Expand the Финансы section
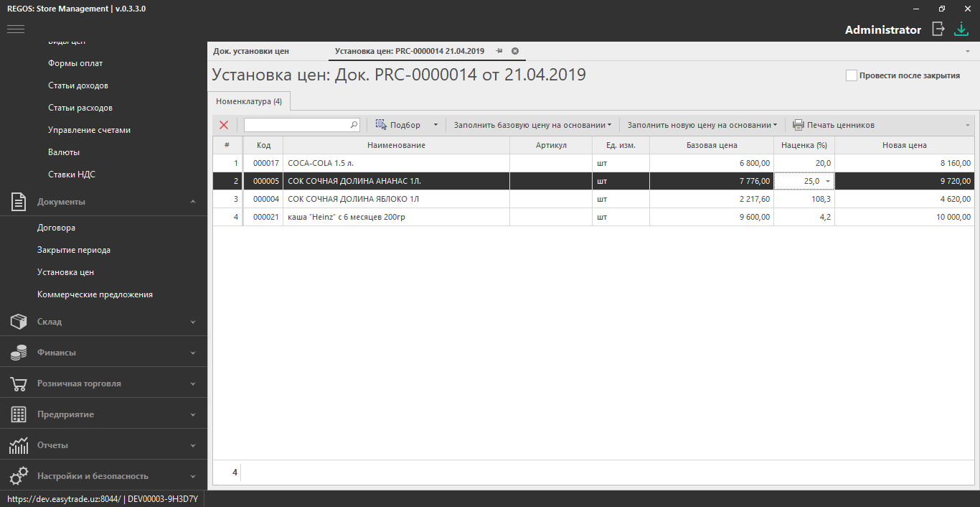Viewport: 980px width, 507px height. (x=193, y=353)
